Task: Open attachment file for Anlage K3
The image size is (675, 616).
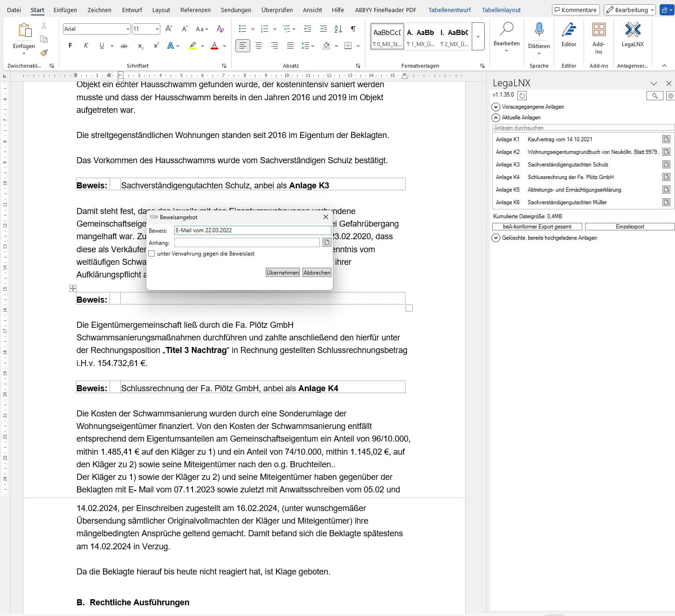Action: tap(666, 165)
